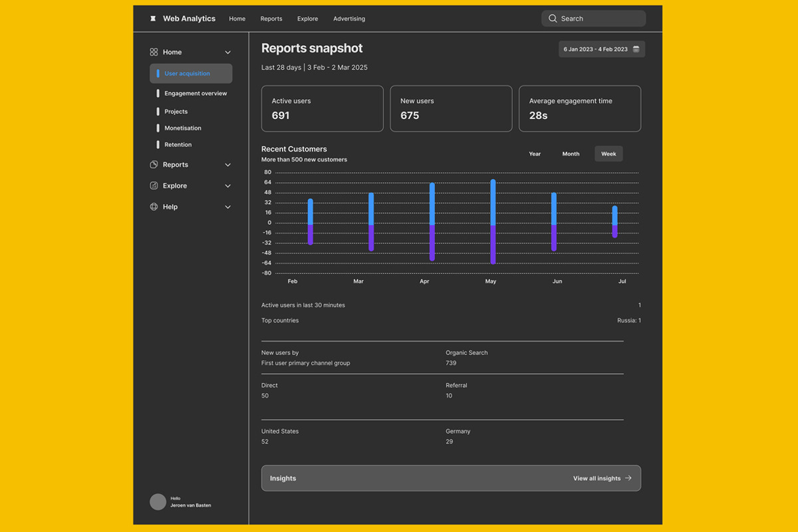Open the date range picker 6 Jan 2023 - 4 Feb 2023
This screenshot has width=798, height=532.
(x=602, y=49)
